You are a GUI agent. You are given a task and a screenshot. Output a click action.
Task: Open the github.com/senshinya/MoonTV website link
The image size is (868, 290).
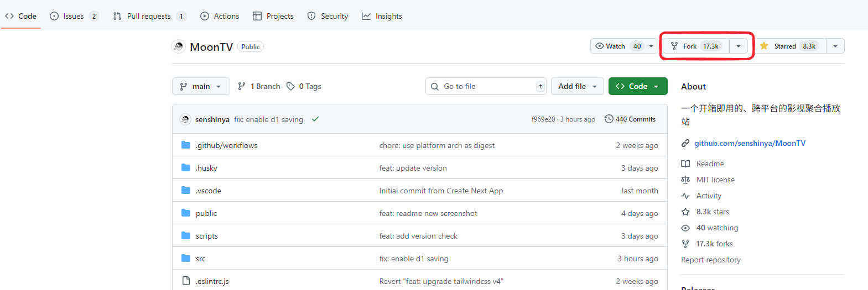pyautogui.click(x=750, y=143)
